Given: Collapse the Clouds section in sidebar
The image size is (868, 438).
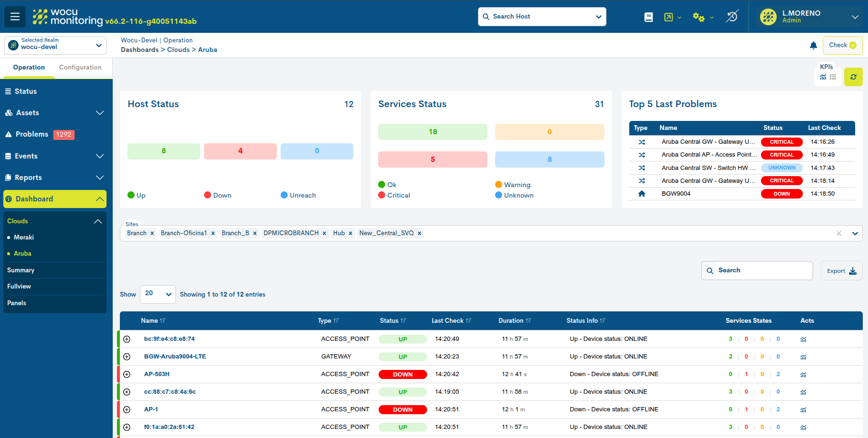Looking at the screenshot, I should [98, 221].
